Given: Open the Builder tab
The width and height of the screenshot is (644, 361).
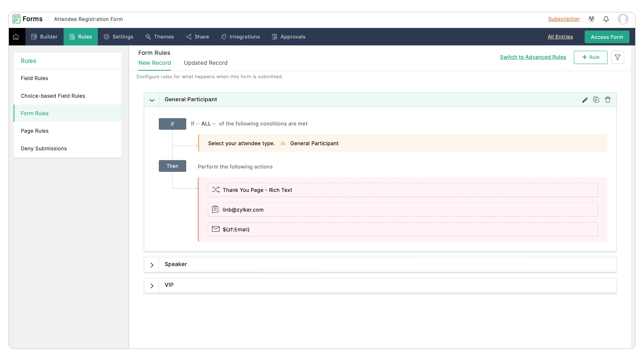Looking at the screenshot, I should coord(44,37).
